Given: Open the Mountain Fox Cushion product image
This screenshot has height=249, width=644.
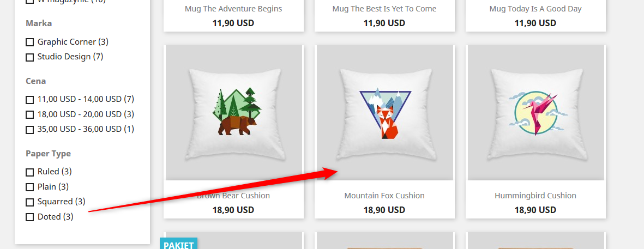Looking at the screenshot, I should [384, 113].
